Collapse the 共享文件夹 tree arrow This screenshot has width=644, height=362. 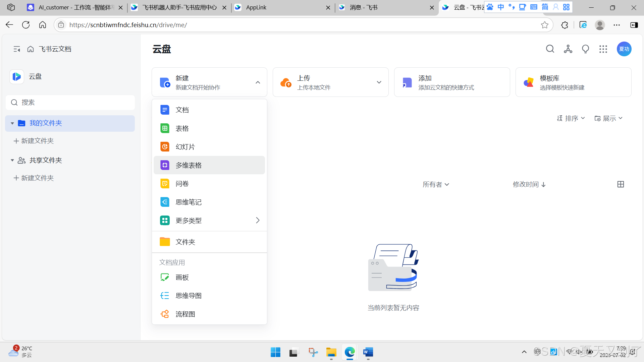pos(12,161)
